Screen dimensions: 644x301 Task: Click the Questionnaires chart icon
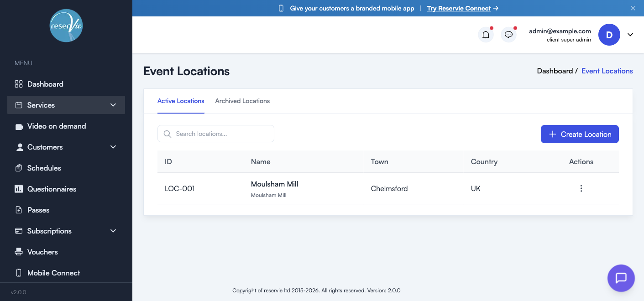click(x=19, y=189)
